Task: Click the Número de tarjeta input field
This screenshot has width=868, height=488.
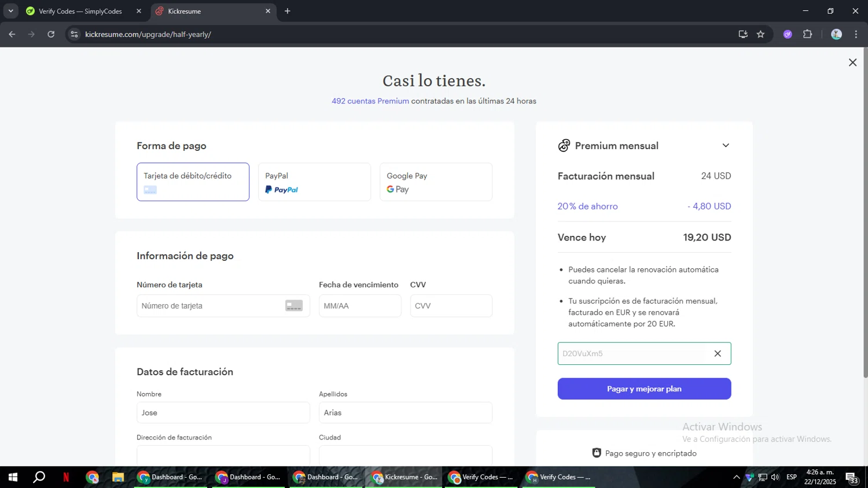Action: pyautogui.click(x=223, y=306)
